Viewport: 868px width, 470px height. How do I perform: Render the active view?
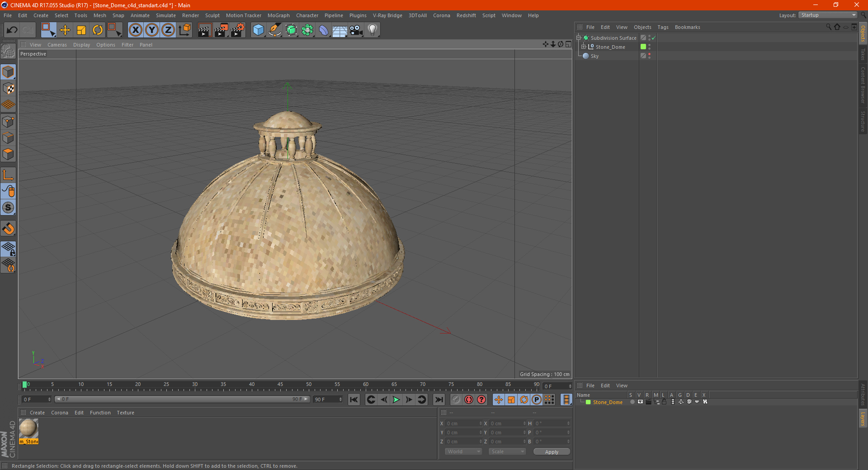(x=204, y=30)
